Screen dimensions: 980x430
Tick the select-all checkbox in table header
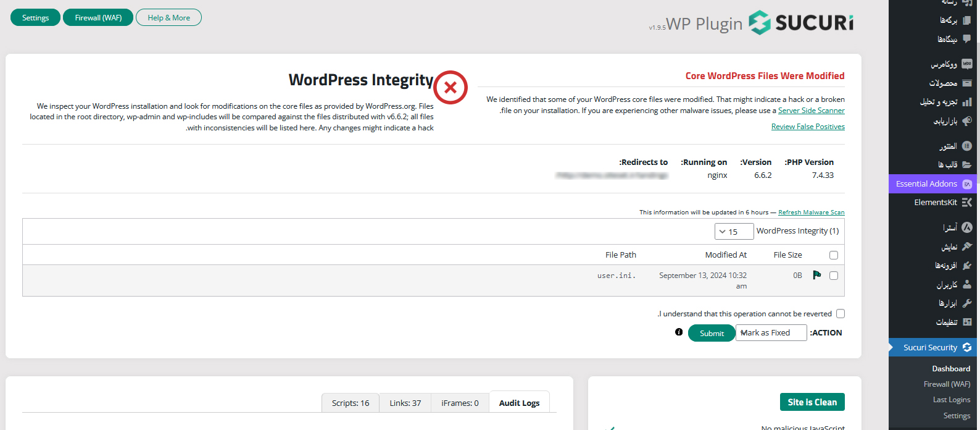coord(834,255)
